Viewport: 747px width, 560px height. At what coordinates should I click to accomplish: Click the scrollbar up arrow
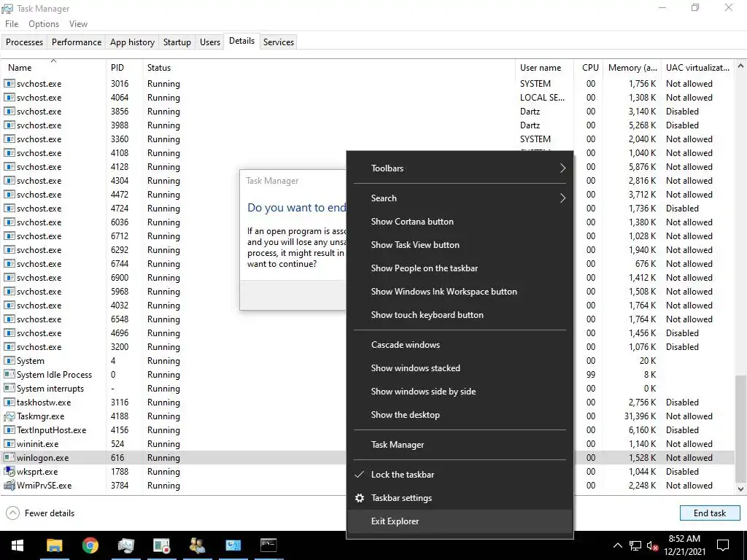[740, 66]
